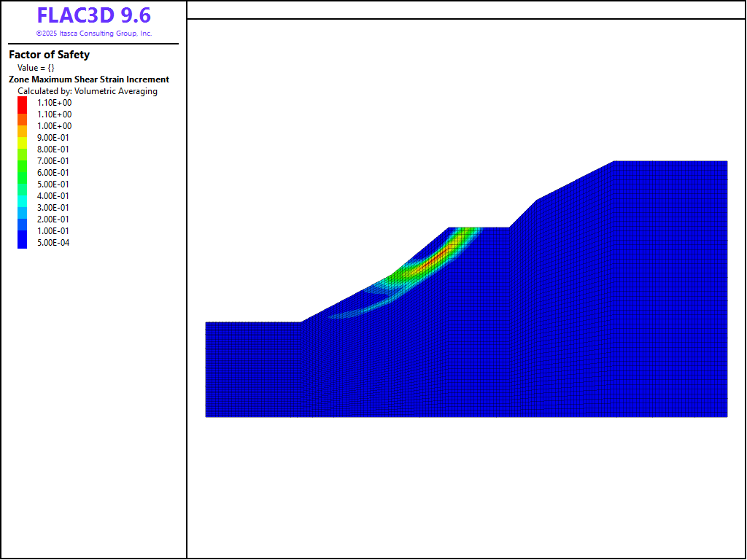The width and height of the screenshot is (747, 560).
Task: Click the red high-strain zone in shear band
Action: coord(438,256)
